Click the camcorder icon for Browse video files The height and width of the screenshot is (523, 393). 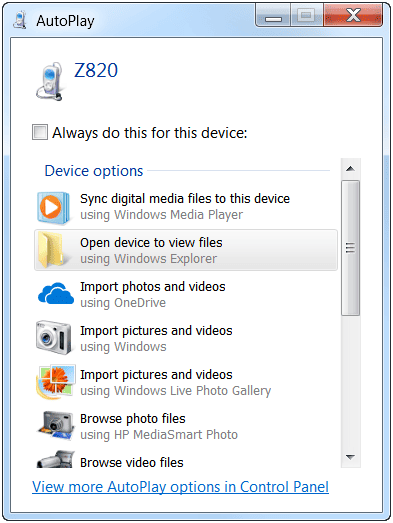pyautogui.click(x=55, y=459)
